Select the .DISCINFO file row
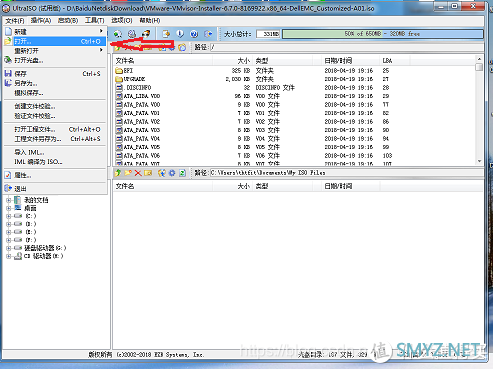 (295, 88)
